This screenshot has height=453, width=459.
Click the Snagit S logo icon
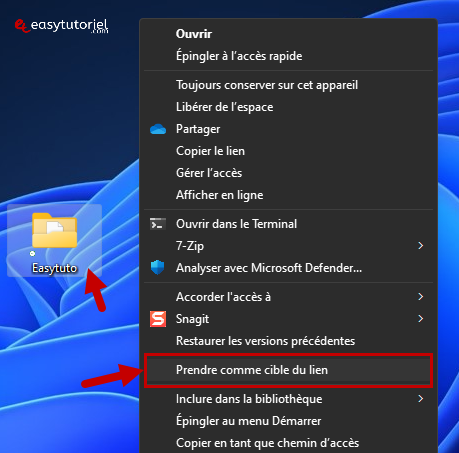pos(158,319)
